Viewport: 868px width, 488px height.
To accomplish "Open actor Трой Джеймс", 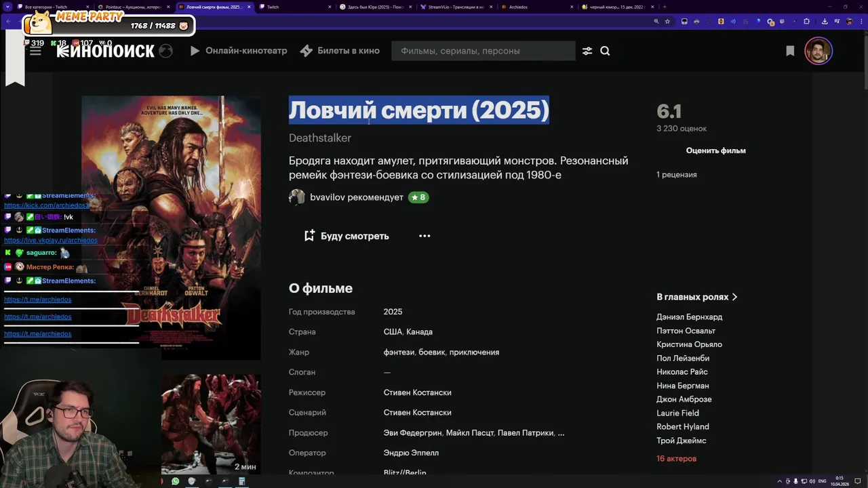I will pos(682,441).
